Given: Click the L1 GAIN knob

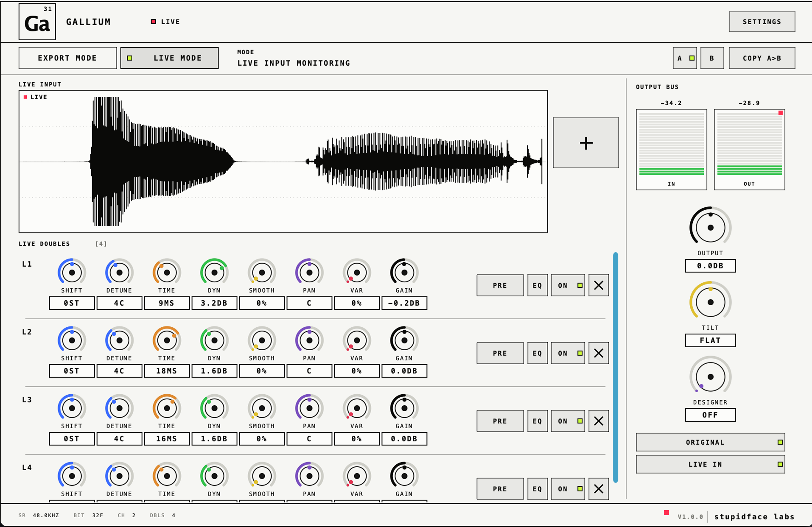Looking at the screenshot, I should (x=404, y=272).
